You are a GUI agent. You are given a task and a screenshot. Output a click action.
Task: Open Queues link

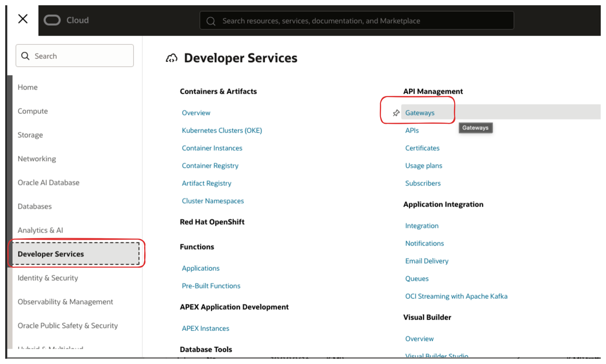(417, 279)
